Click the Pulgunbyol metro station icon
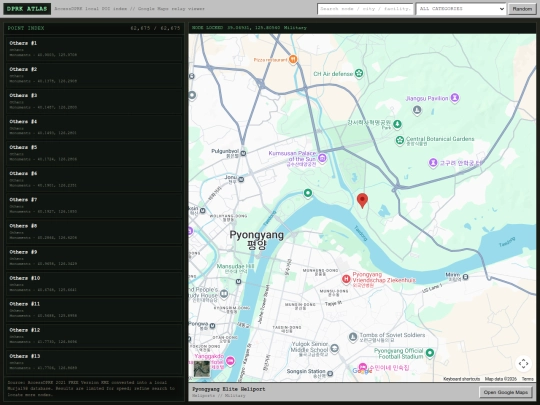This screenshot has height=405, width=540. (x=243, y=153)
